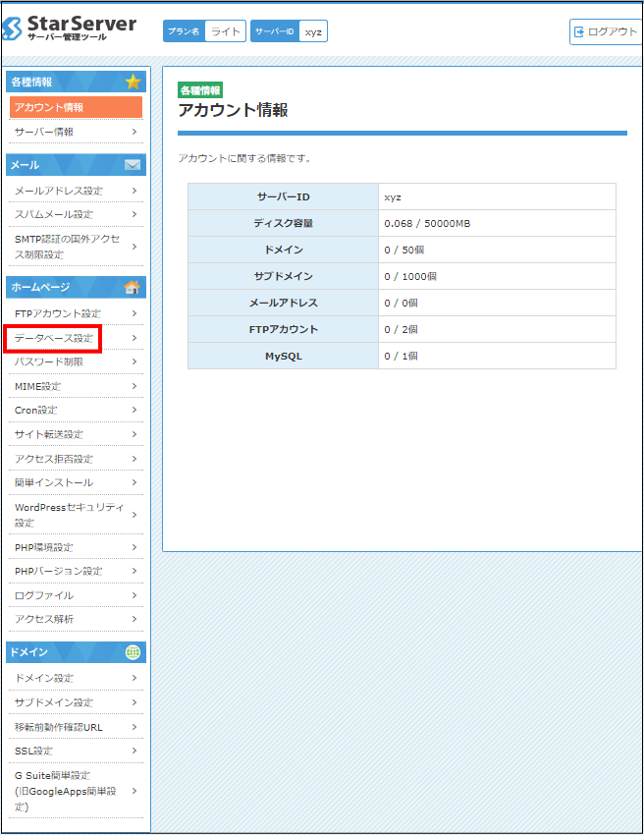The image size is (644, 835).
Task: Click the 0 / 0個 mail address value
Action: (401, 303)
